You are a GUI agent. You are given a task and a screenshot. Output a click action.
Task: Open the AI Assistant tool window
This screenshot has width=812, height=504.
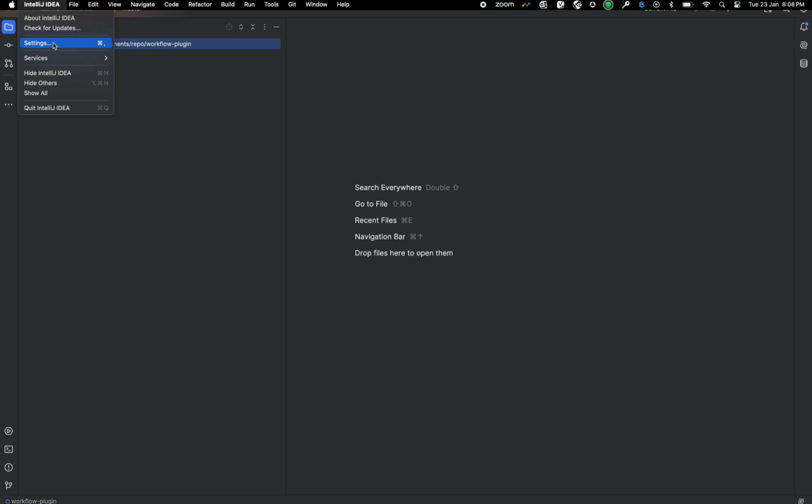pyautogui.click(x=804, y=45)
